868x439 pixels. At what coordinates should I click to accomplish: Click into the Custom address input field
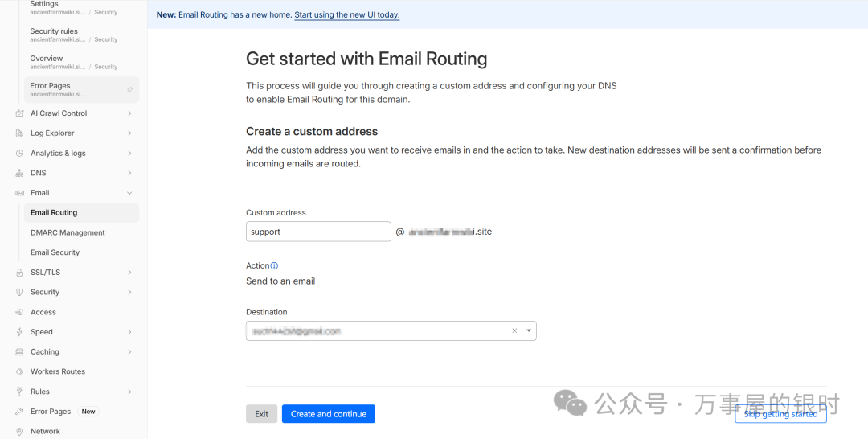coord(318,232)
